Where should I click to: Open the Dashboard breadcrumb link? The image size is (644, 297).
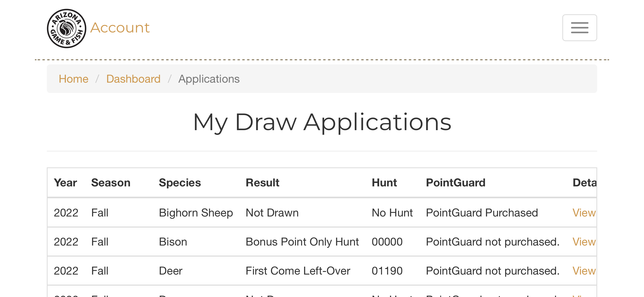pyautogui.click(x=133, y=79)
